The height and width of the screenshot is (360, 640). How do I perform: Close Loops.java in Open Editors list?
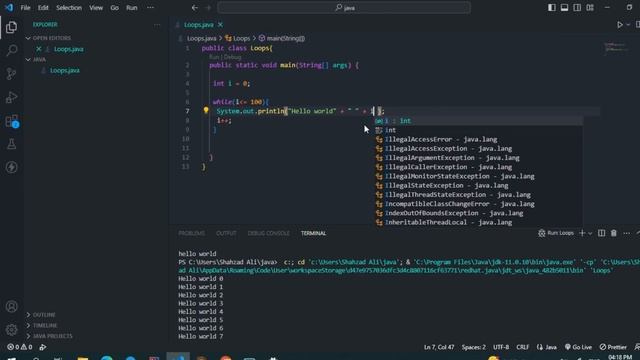coord(39,49)
